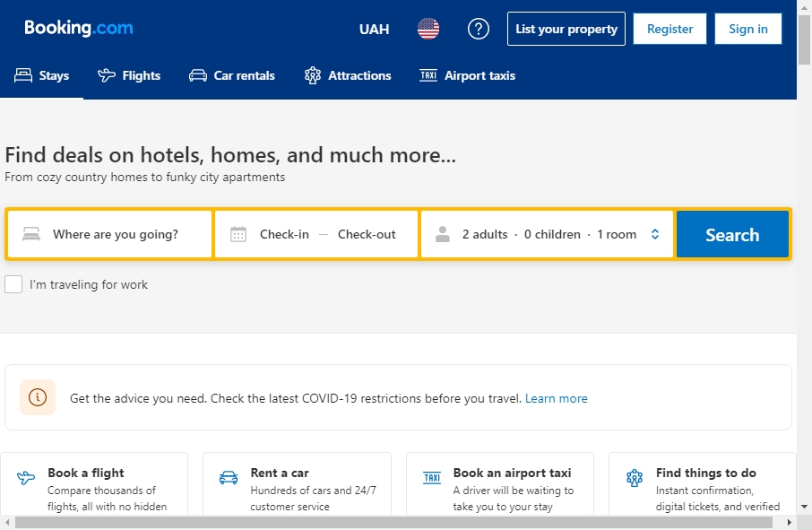Open the Book an airport taxi card title
This screenshot has width=812, height=530.
tap(512, 473)
